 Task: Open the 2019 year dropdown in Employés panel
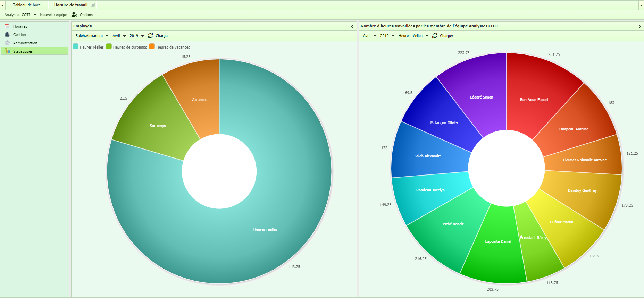pos(137,36)
